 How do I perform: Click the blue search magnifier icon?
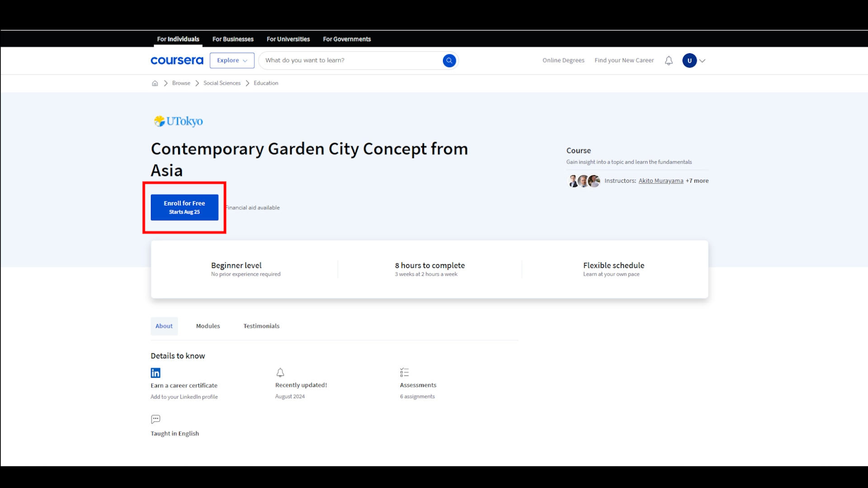tap(449, 61)
